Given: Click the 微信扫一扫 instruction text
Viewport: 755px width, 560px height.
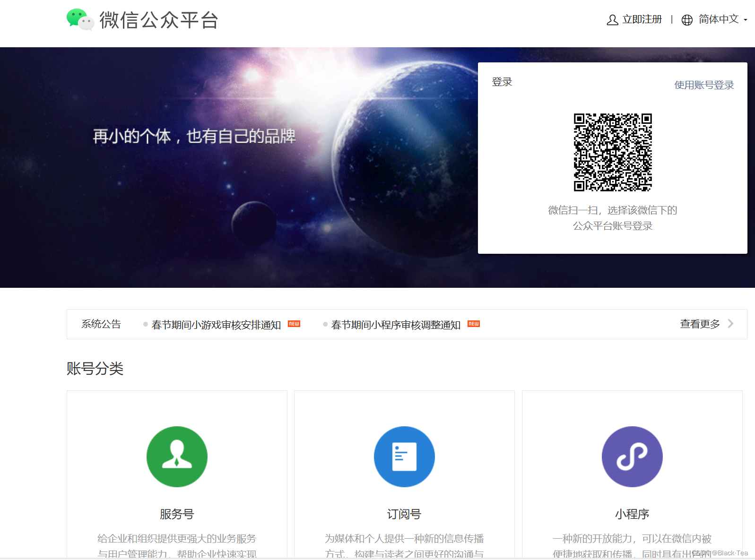Looking at the screenshot, I should [x=613, y=218].
